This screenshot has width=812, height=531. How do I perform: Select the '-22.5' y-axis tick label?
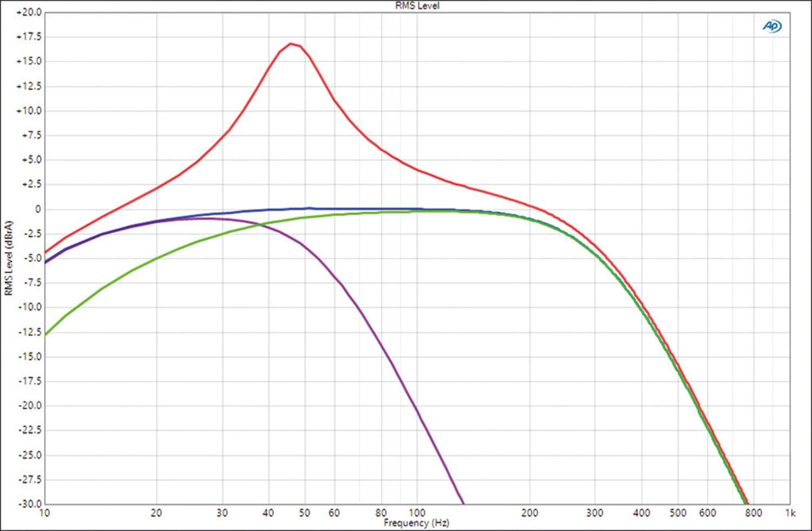pyautogui.click(x=30, y=430)
